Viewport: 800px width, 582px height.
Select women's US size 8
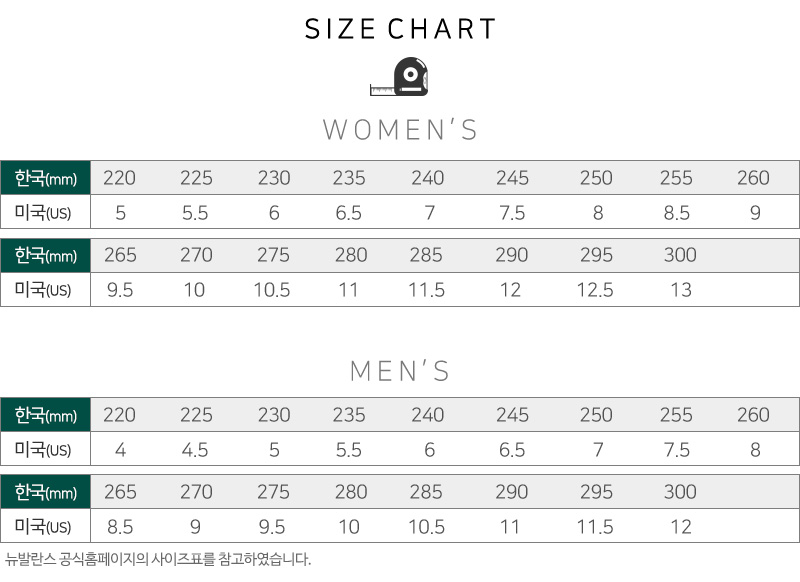598,213
